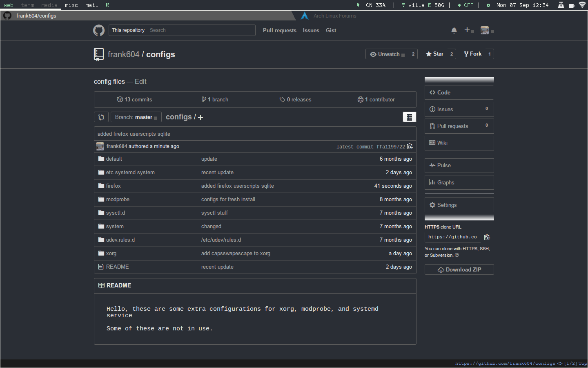Open the firefox folder
This screenshot has height=368, width=588.
pos(113,186)
